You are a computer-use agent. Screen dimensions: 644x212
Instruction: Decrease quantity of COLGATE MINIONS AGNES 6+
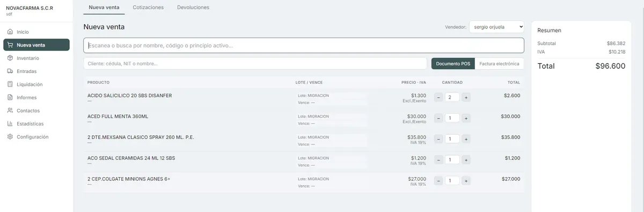[438, 181]
